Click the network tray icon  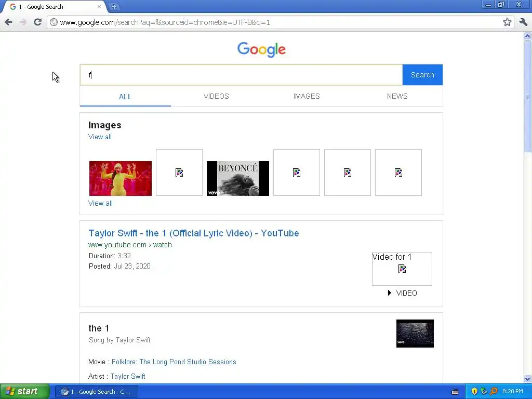pos(484,392)
